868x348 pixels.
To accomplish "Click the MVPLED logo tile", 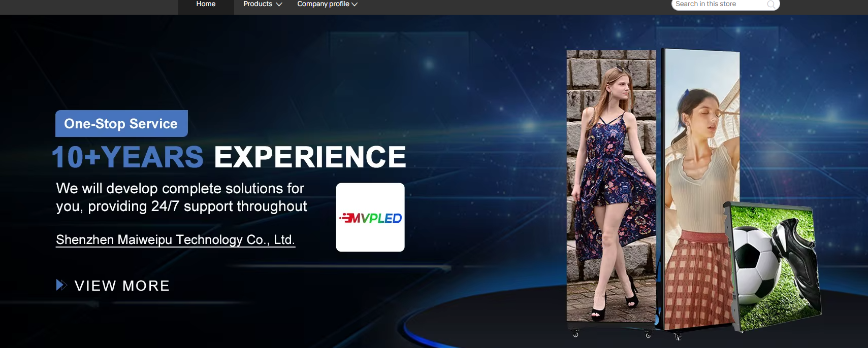I will tap(370, 217).
